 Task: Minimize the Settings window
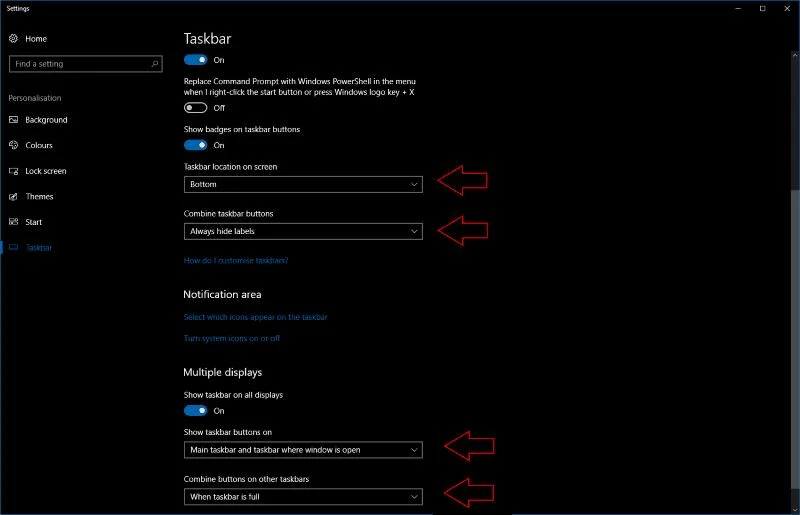click(738, 8)
